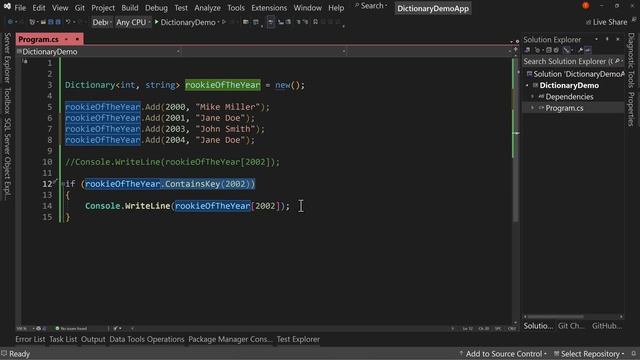Screen dimensions: 640x360
Task: Click line 12 ContainsKey code text
Action: (170, 184)
